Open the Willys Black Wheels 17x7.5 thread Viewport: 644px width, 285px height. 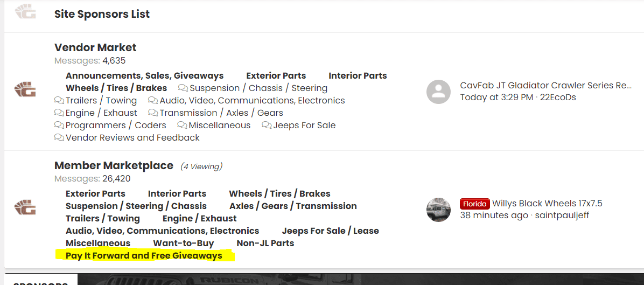click(x=547, y=203)
